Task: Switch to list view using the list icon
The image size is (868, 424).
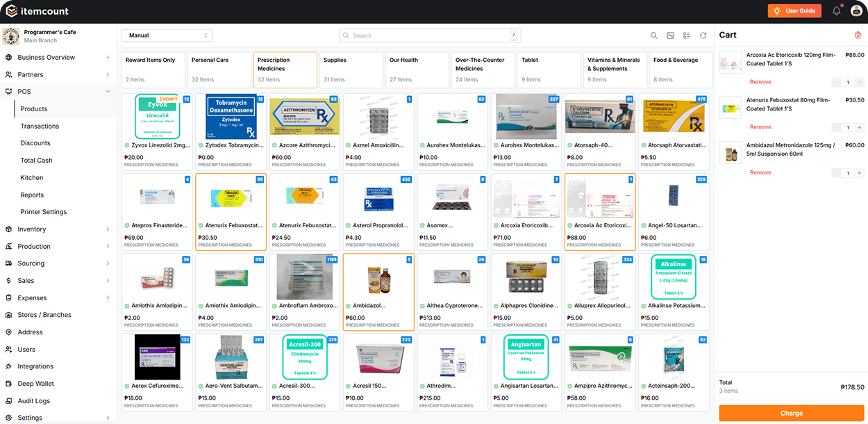Action: click(x=685, y=35)
